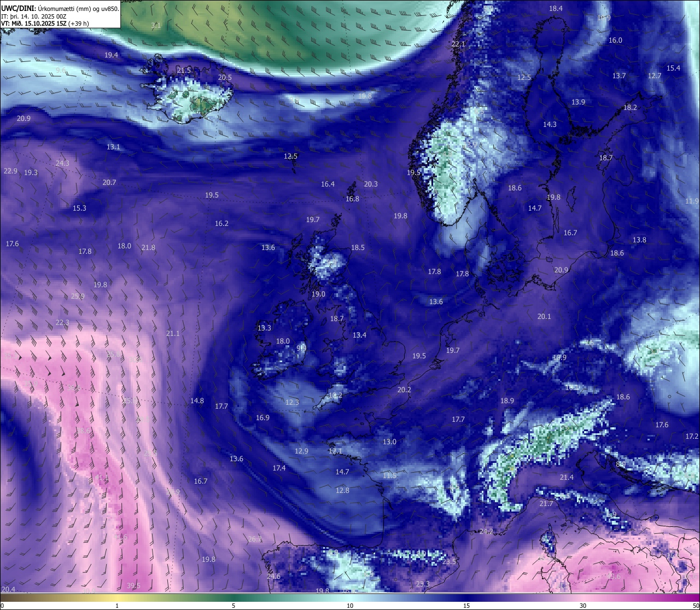Click the 15 label on color scale
The width and height of the screenshot is (700, 610).
point(466,606)
